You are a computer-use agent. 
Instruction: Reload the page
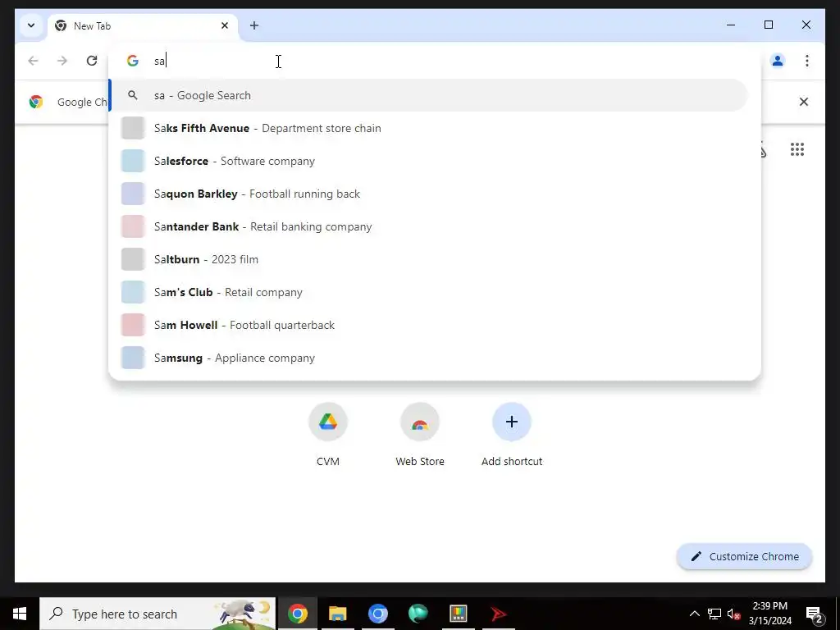click(x=92, y=61)
